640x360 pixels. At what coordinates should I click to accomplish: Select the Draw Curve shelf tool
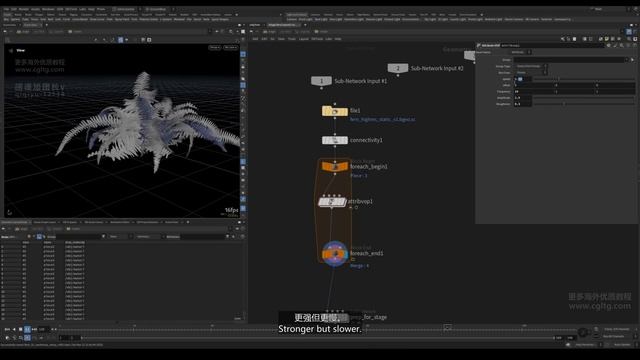pyautogui.click(x=97, y=19)
